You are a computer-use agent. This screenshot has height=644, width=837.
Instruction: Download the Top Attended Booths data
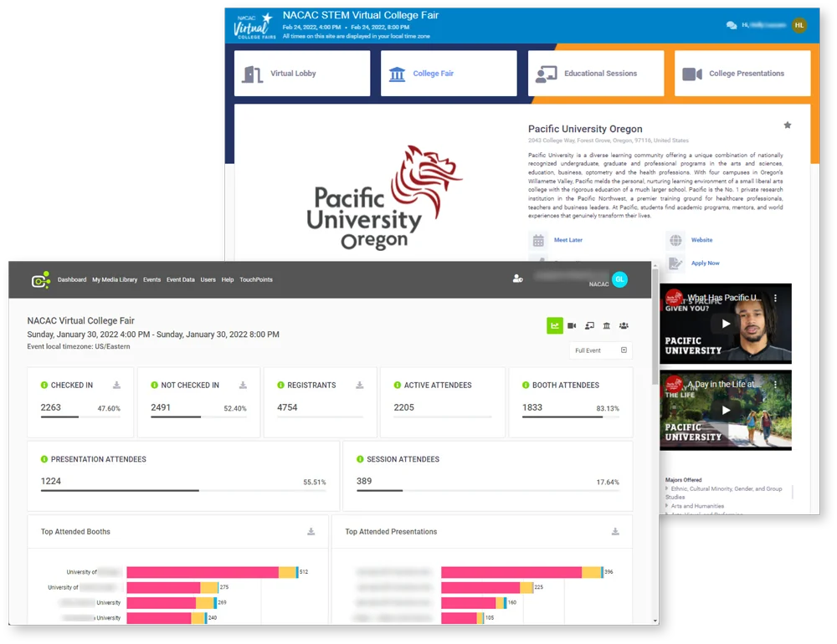click(x=311, y=531)
